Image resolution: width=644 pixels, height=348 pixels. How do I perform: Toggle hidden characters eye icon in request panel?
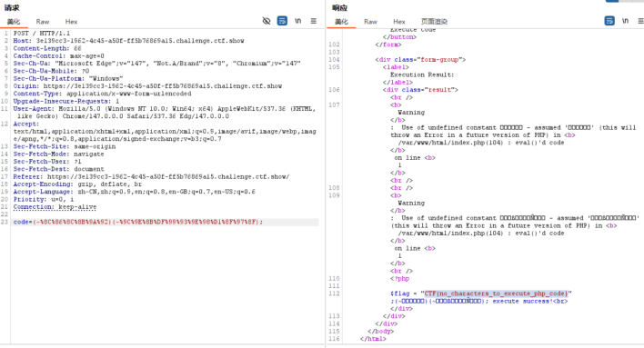tap(267, 21)
